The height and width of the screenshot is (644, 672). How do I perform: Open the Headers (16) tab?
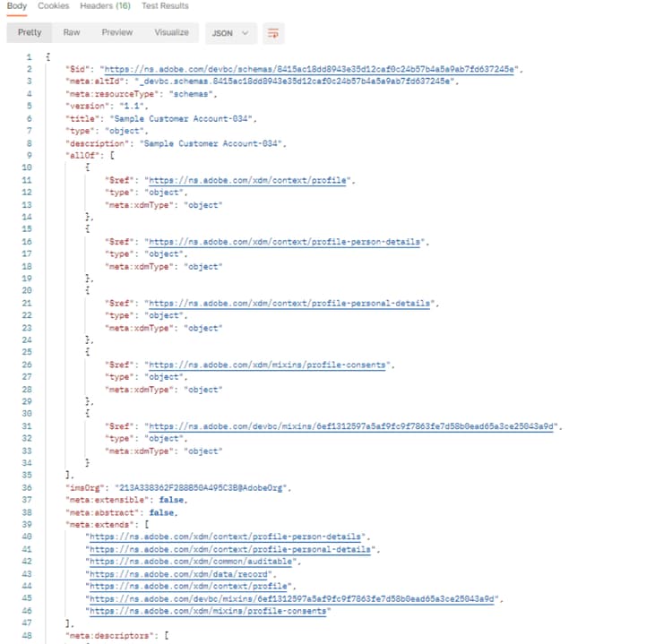106,6
